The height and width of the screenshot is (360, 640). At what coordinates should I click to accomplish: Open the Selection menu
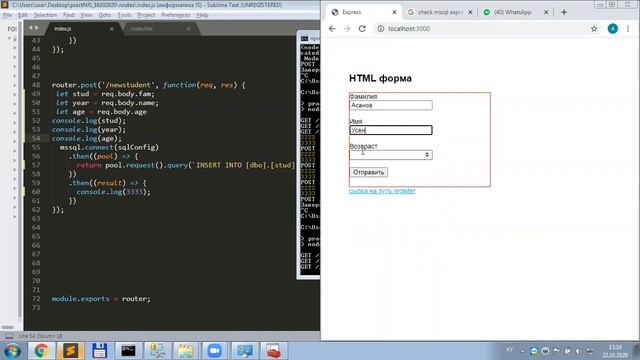45,15
